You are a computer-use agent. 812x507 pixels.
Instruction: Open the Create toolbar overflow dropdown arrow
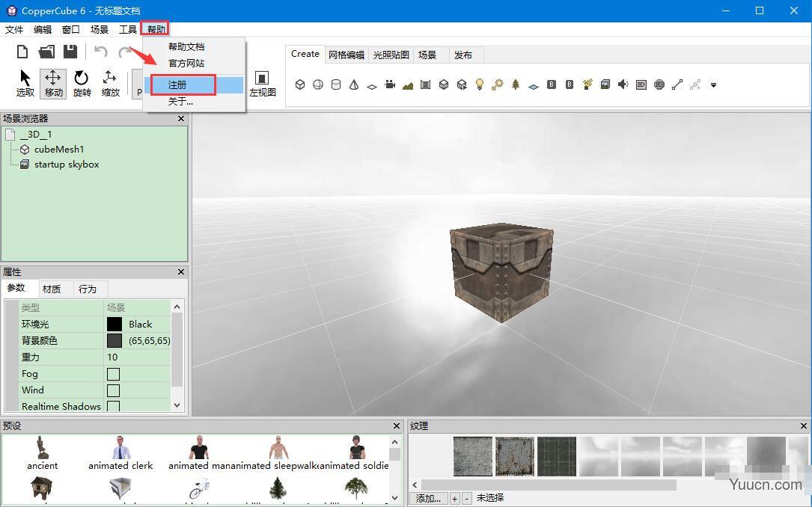pos(713,84)
